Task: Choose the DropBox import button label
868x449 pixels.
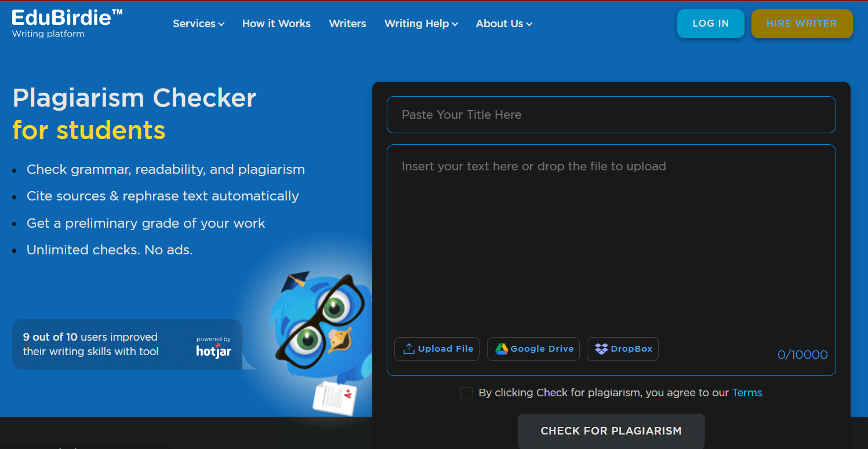Action: click(631, 349)
